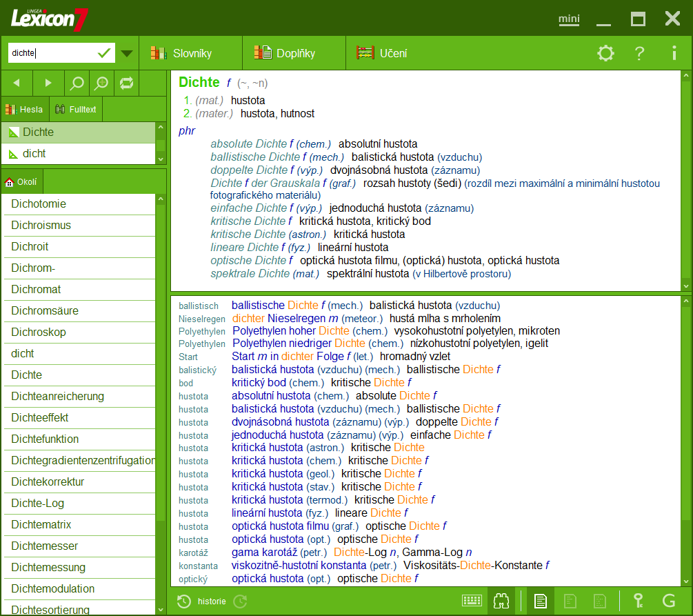Toggle the first document page view
This screenshot has width=693, height=616.
point(541,601)
